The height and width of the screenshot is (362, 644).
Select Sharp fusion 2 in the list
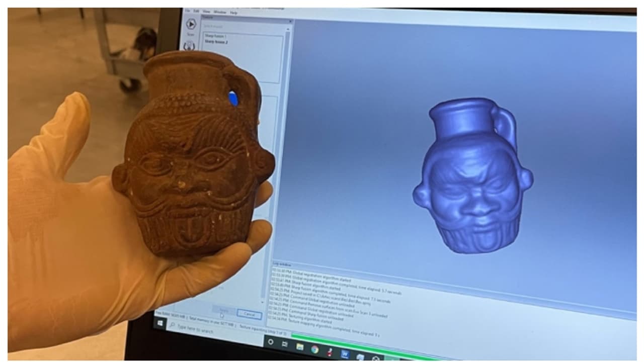pyautogui.click(x=216, y=42)
